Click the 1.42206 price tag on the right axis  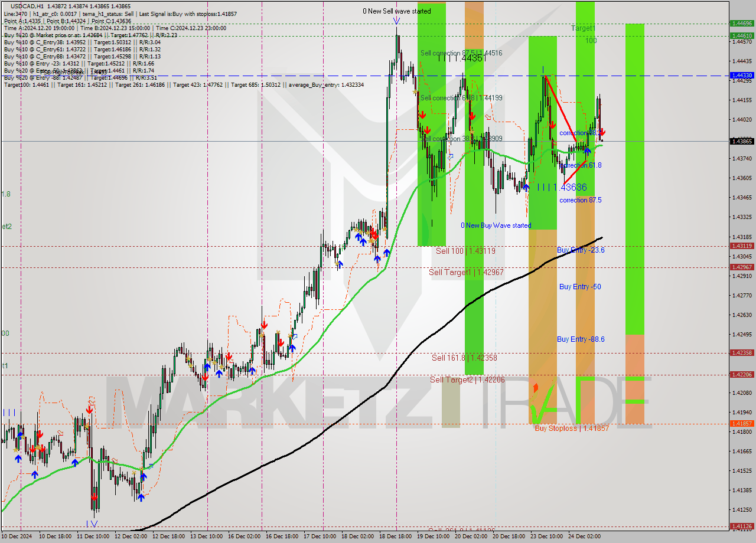(x=741, y=374)
